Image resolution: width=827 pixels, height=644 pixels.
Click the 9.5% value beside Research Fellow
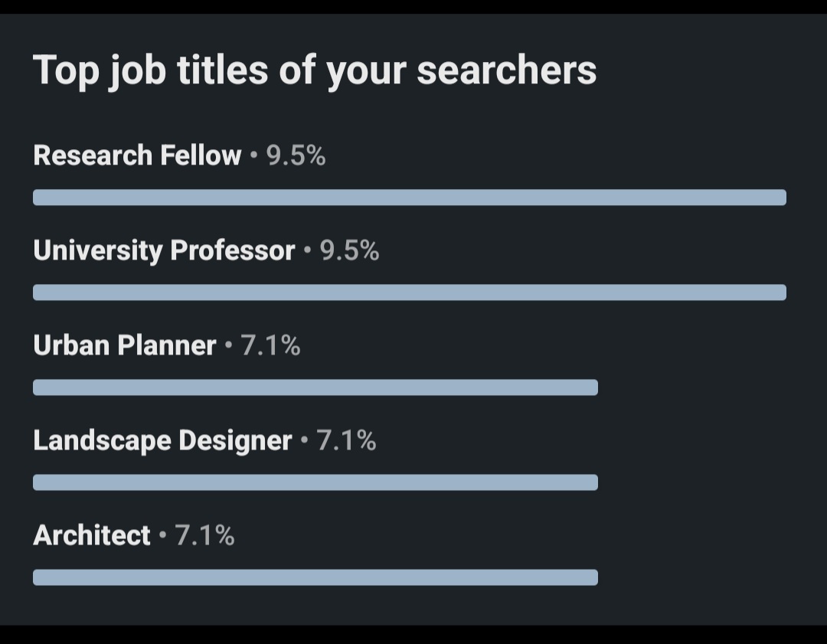[296, 155]
